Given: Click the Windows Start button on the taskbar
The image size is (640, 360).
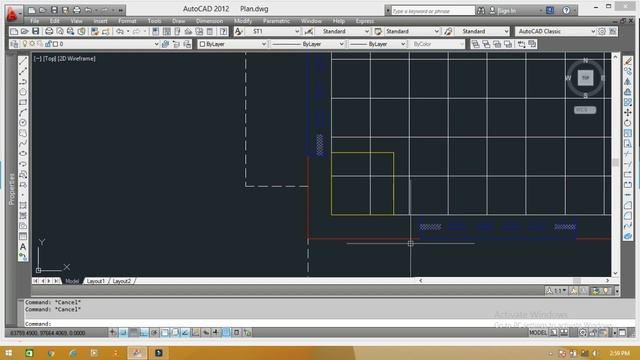Looking at the screenshot, I should coord(9,353).
